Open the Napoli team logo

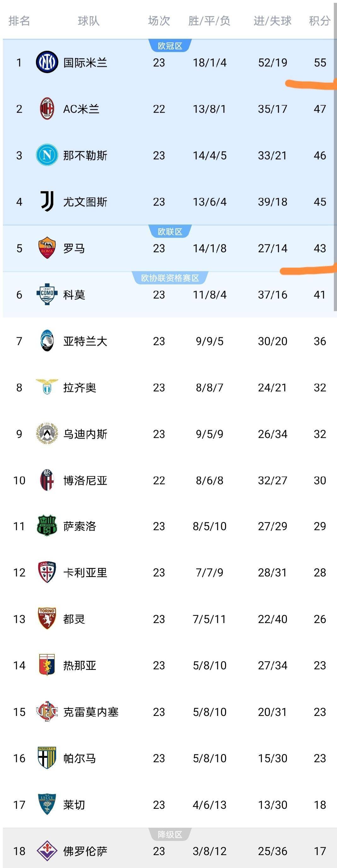(47, 155)
